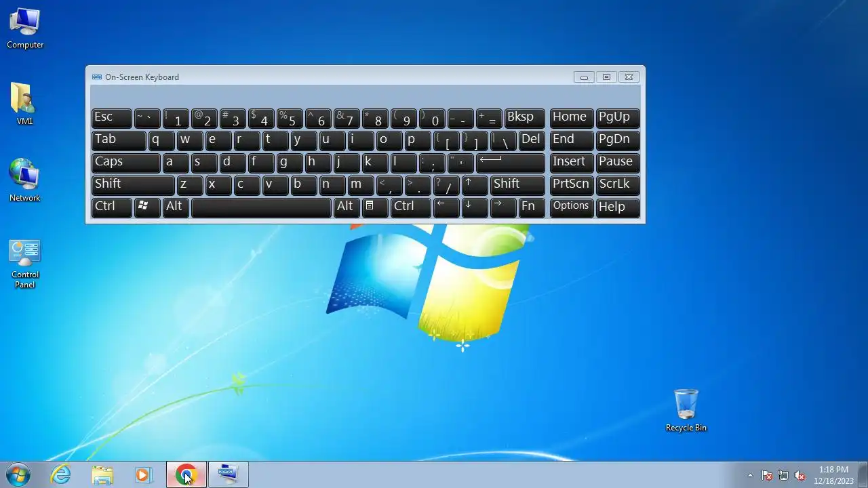Tap the question mark slash key
868x488 pixels.
tap(446, 185)
